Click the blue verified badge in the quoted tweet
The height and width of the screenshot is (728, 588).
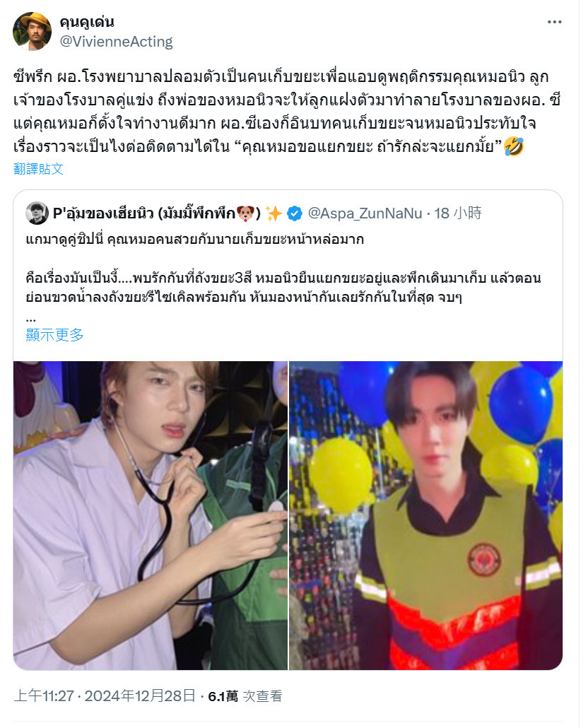click(x=295, y=213)
